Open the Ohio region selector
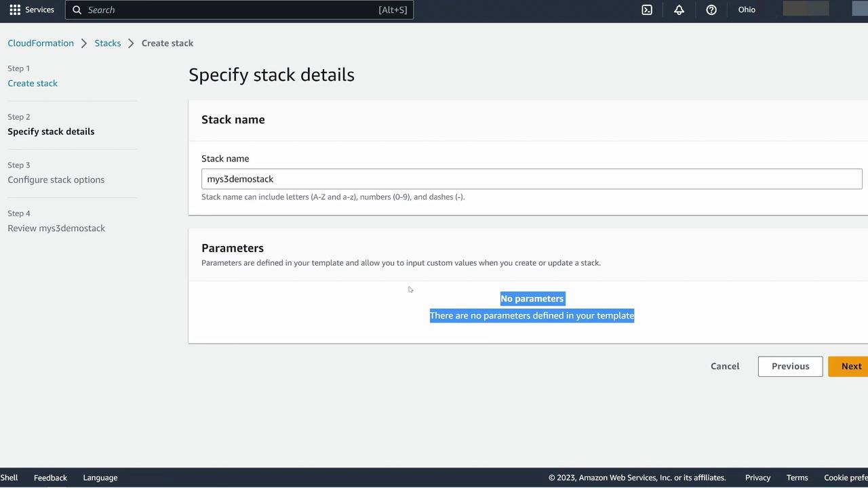Image resolution: width=868 pixels, height=488 pixels. point(747,9)
